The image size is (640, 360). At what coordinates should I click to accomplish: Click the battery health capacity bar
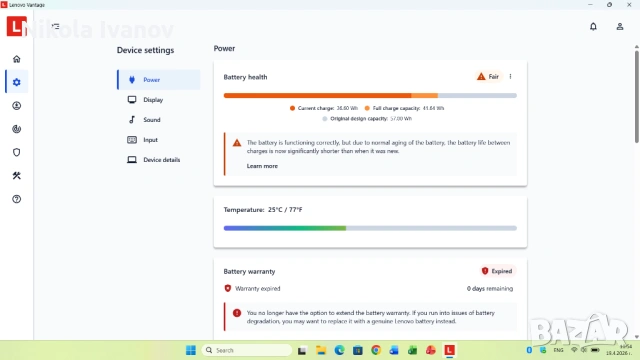[370, 96]
